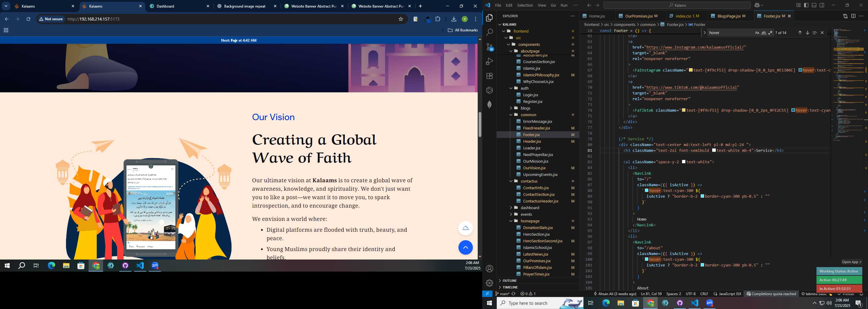Toggle Use Regular Expression in find widget
The image size is (868, 309).
770,33
